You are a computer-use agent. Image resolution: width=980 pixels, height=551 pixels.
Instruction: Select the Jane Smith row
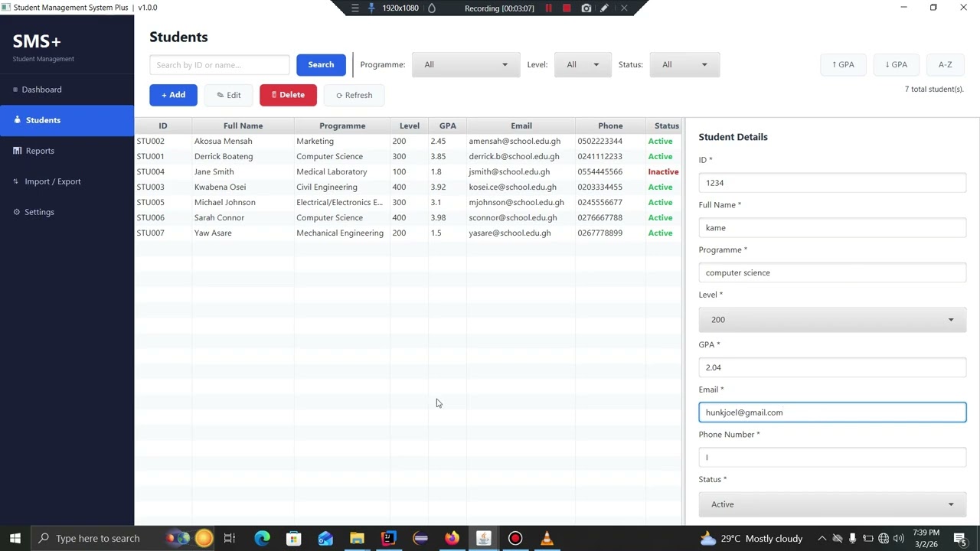[x=408, y=171]
